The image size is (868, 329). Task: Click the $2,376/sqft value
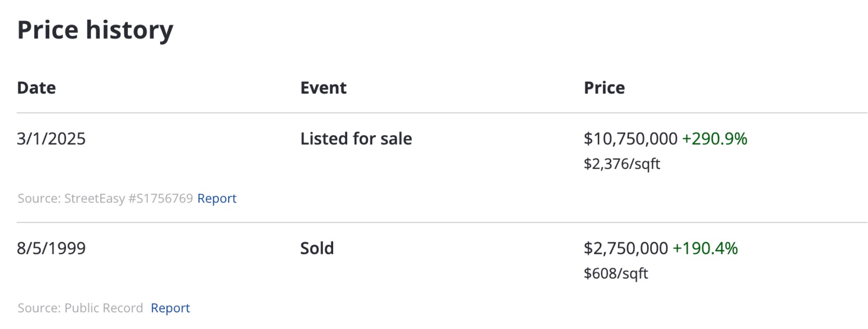coord(622,164)
